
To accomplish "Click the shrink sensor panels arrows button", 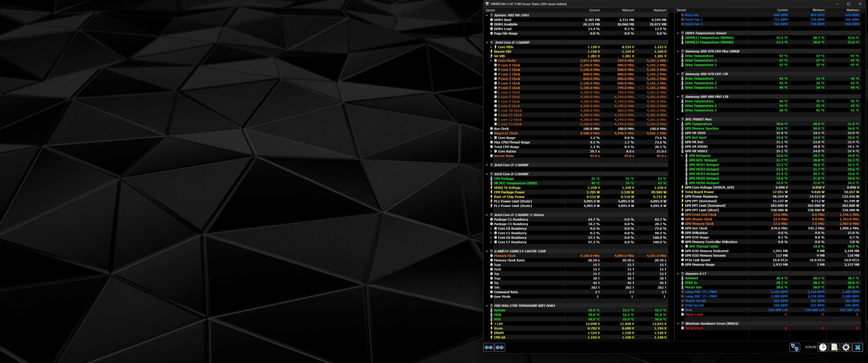I will click(x=500, y=347).
